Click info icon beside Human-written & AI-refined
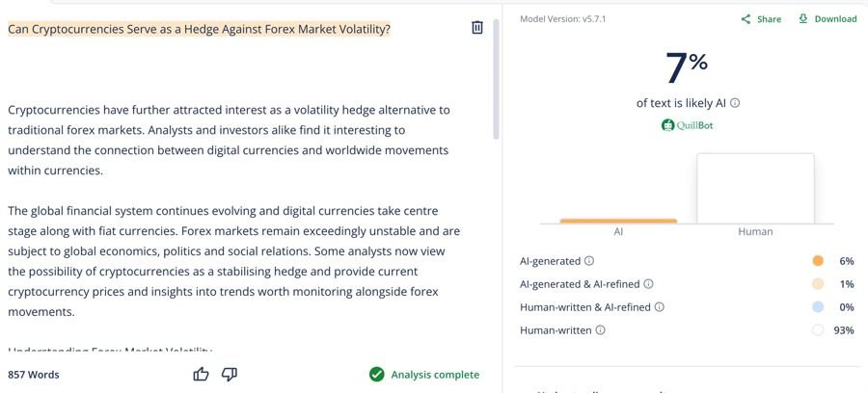868x393 pixels. tap(660, 307)
